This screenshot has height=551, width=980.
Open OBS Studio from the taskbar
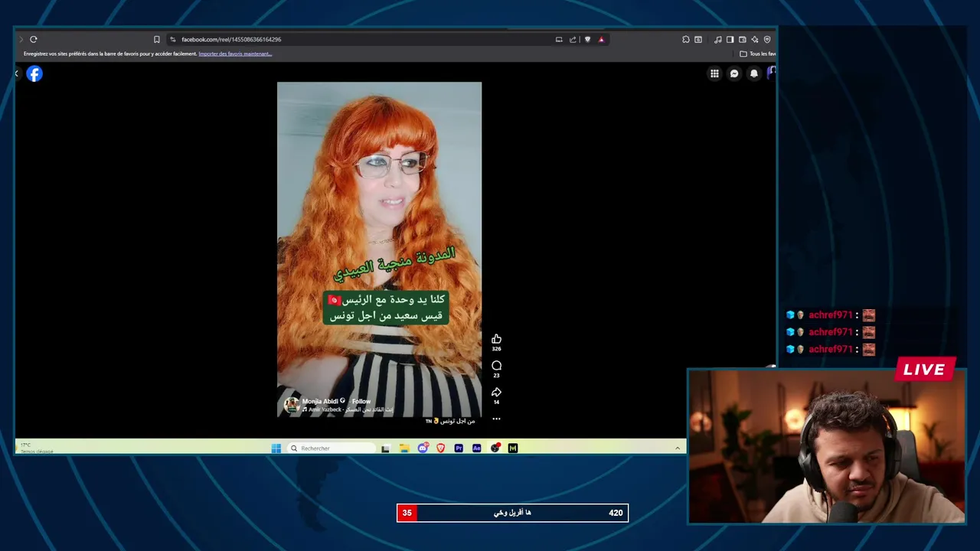[x=495, y=448]
